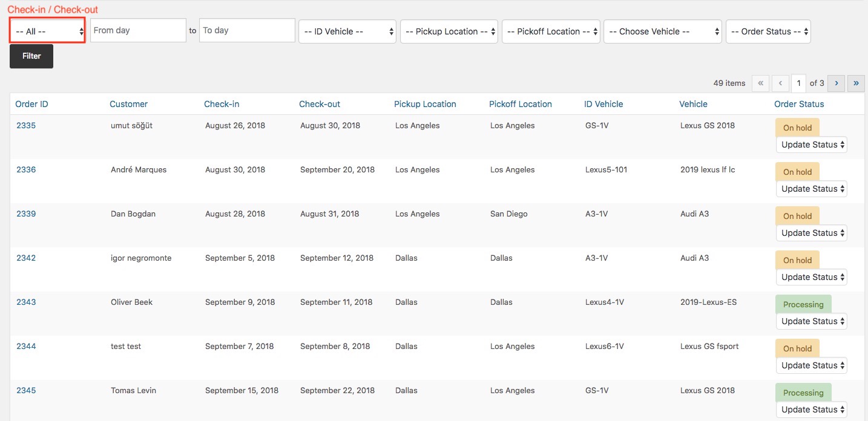Jump to last page arrow

pos(856,83)
